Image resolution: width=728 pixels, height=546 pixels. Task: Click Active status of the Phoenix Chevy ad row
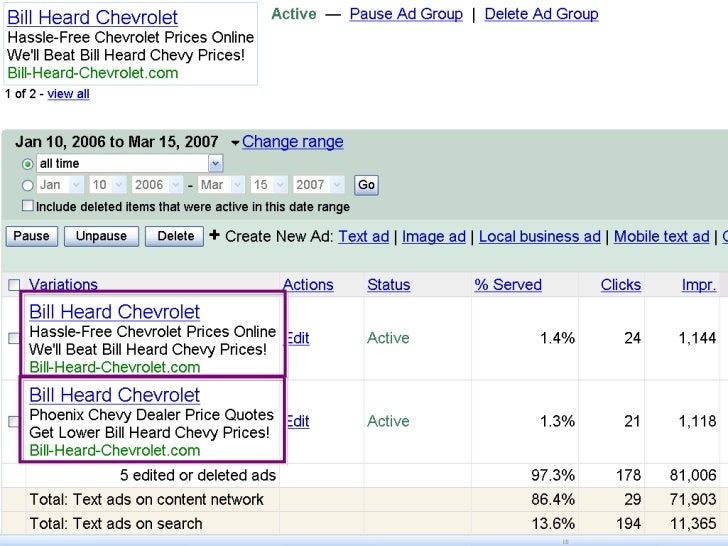388,421
